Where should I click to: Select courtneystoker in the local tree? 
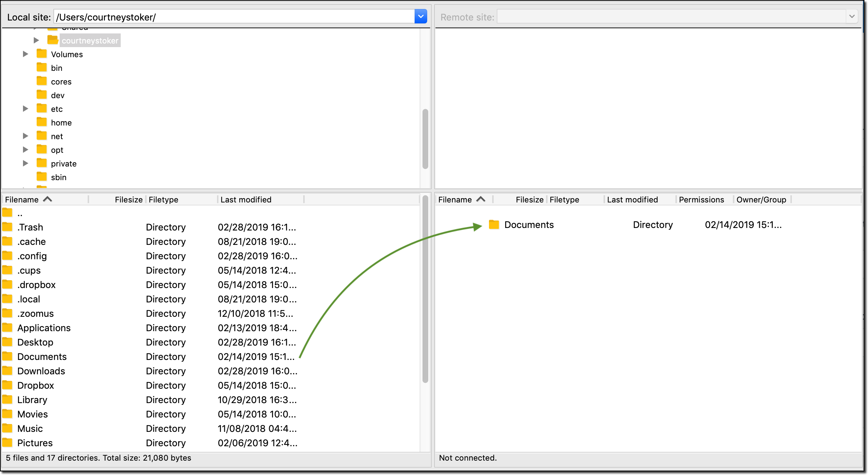(90, 41)
